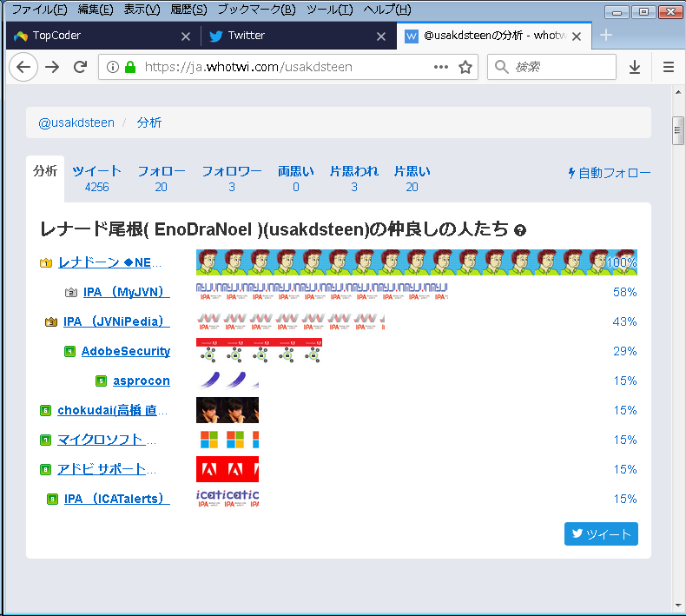The width and height of the screenshot is (686, 616).
Task: Open page actions three-dot menu
Action: click(441, 67)
